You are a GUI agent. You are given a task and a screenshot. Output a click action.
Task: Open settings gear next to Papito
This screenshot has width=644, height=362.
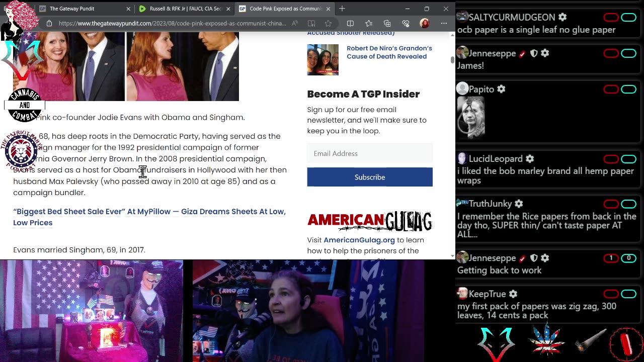click(x=501, y=89)
